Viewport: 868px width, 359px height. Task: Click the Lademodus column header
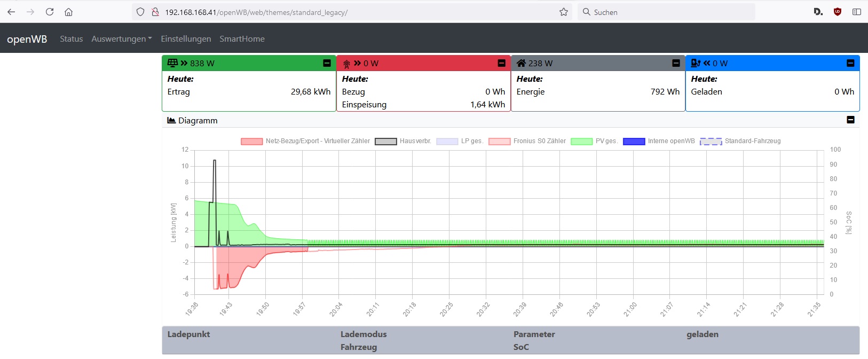364,334
